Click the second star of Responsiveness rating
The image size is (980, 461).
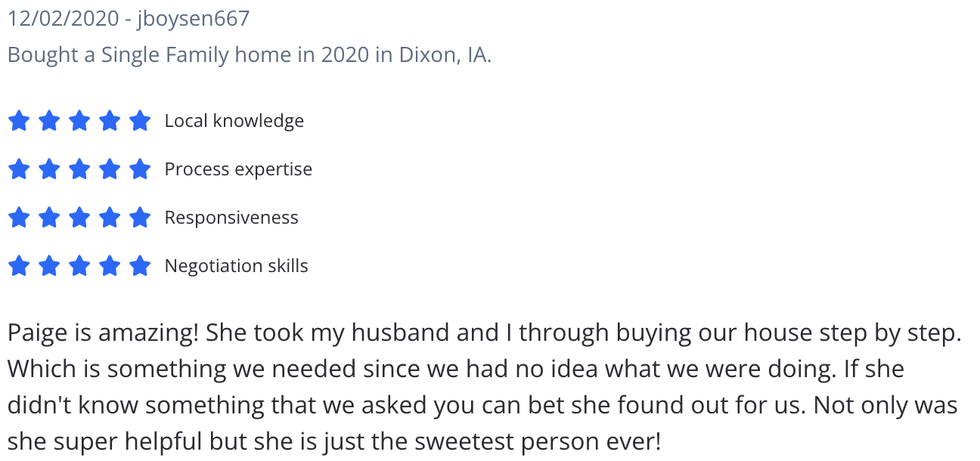click(x=49, y=218)
